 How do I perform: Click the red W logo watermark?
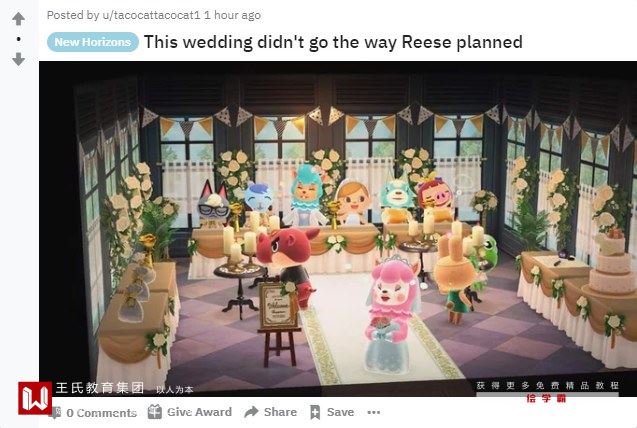35,398
